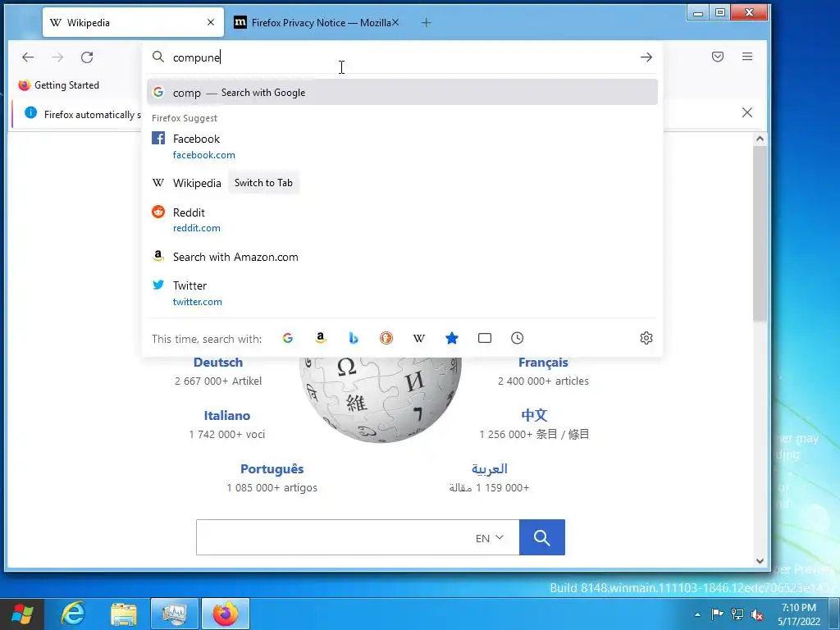Show hidden system tray icons
840x630 pixels.
pos(697,614)
